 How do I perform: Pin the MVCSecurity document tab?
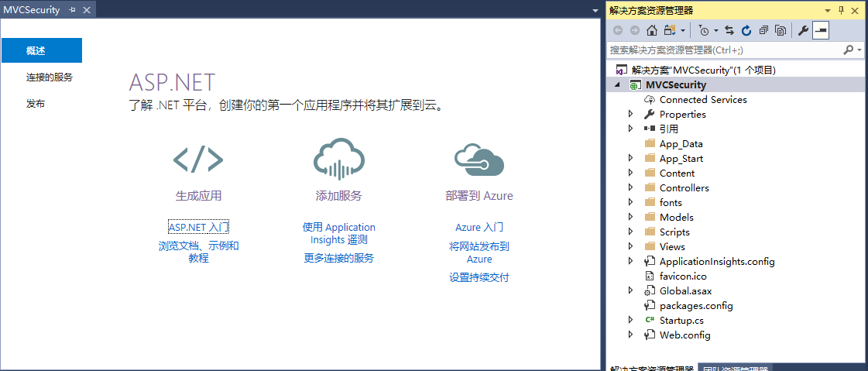click(73, 10)
